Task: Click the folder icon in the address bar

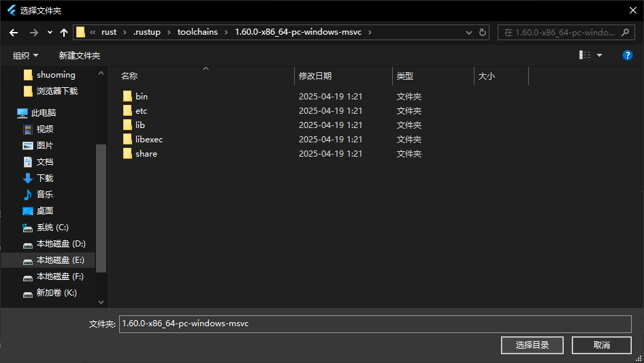Action: coord(80,32)
